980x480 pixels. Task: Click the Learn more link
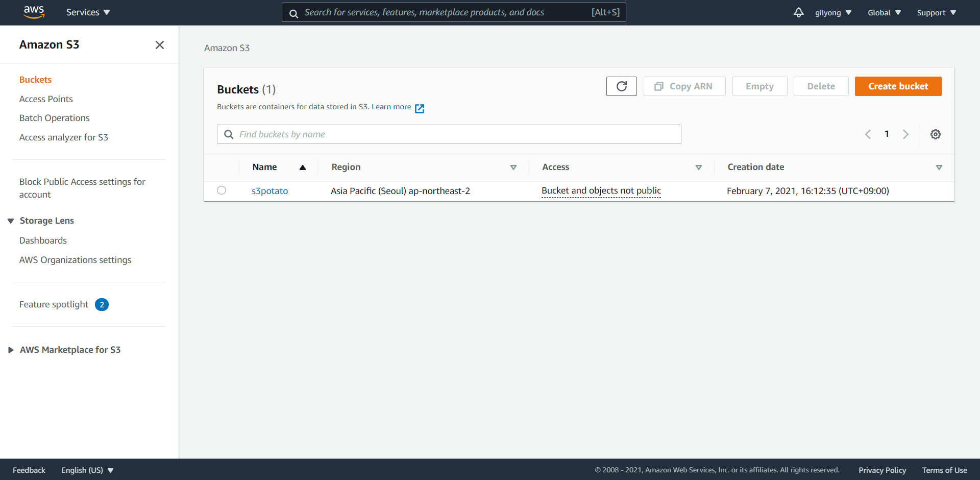click(x=391, y=107)
